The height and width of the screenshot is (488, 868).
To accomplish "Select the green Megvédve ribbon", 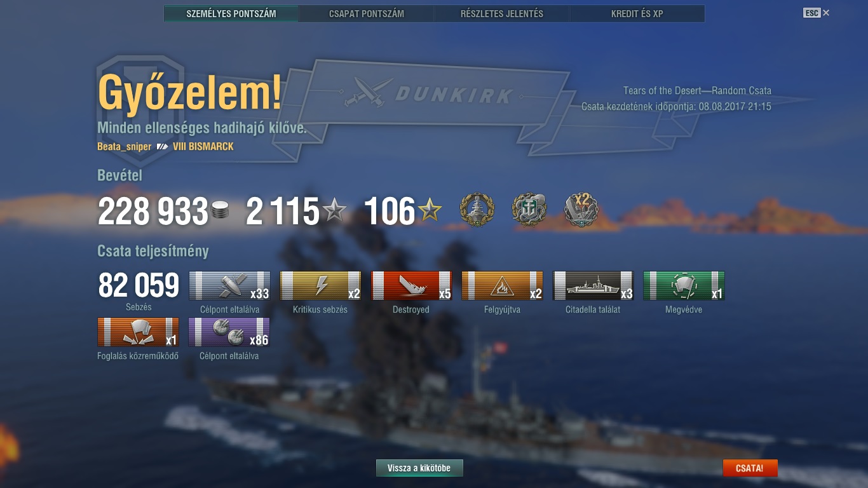I will point(684,286).
